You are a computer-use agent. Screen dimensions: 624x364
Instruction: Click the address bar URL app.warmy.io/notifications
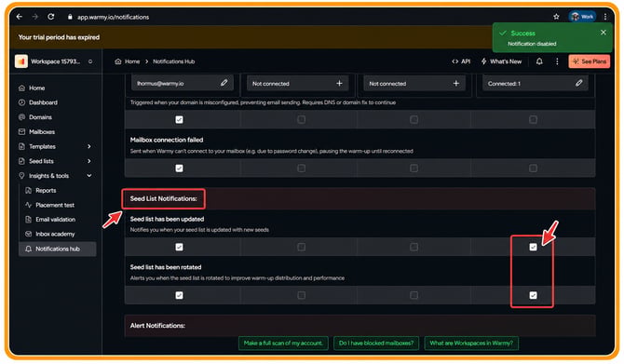click(x=113, y=17)
